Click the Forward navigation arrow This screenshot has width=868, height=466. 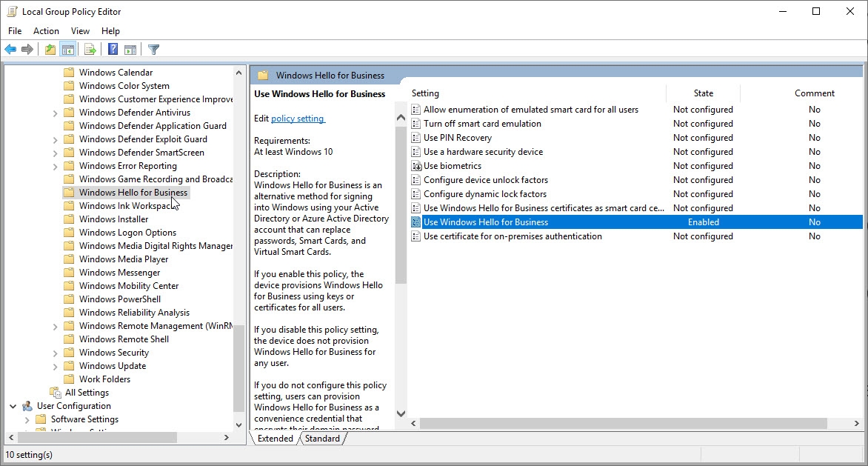click(27, 49)
